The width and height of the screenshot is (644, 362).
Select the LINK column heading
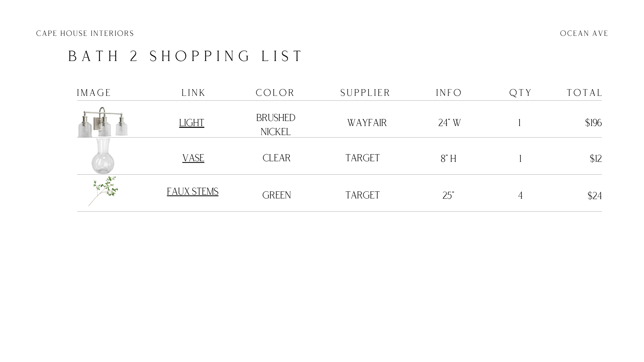click(x=193, y=93)
